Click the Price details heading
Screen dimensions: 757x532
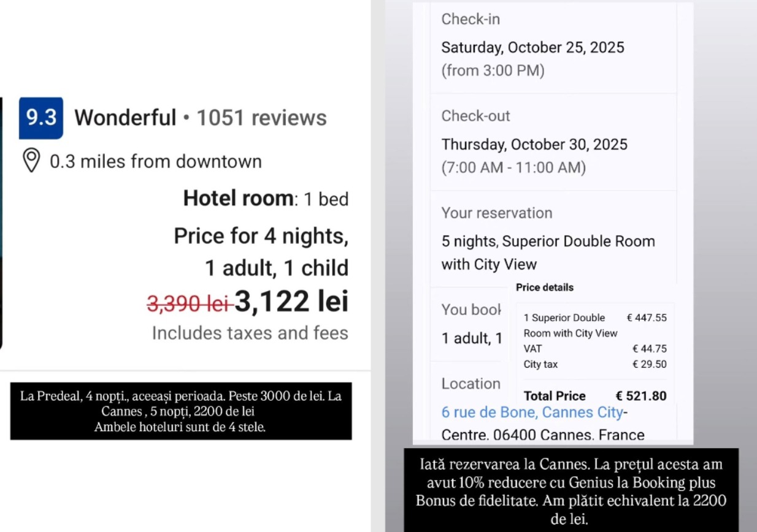(x=545, y=287)
